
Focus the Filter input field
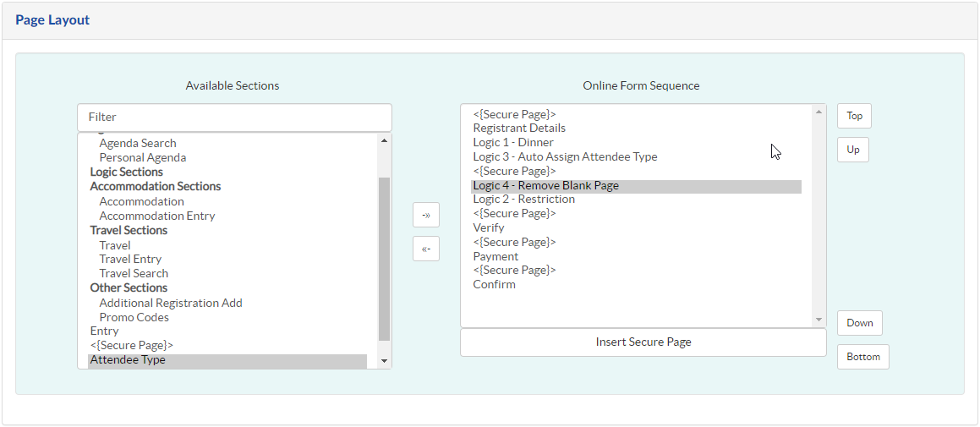tap(234, 117)
